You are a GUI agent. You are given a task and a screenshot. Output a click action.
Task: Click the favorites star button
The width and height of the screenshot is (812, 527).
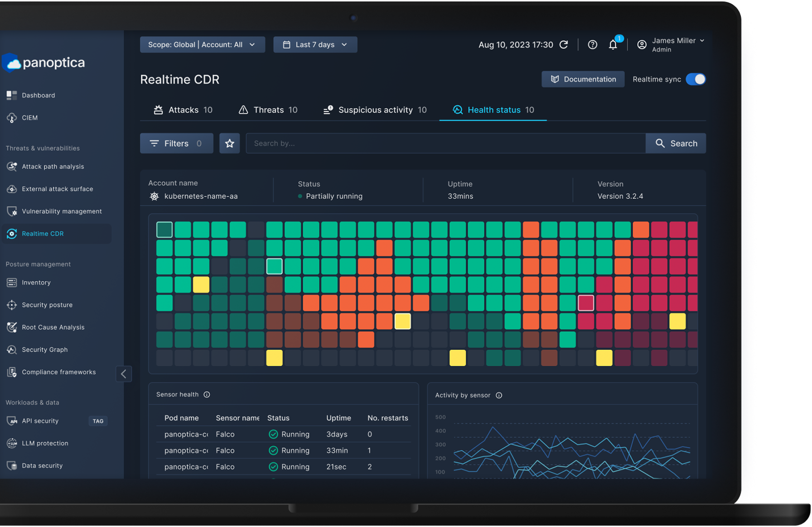tap(230, 143)
